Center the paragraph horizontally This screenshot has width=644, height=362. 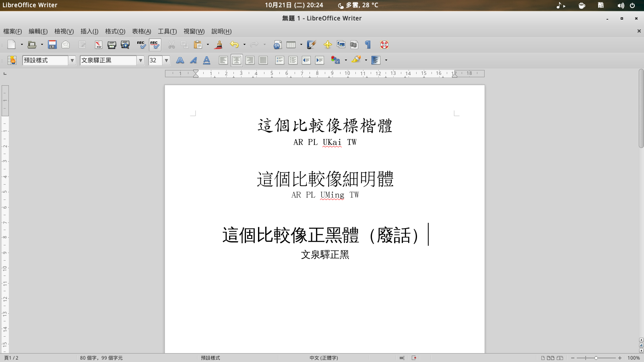237,60
